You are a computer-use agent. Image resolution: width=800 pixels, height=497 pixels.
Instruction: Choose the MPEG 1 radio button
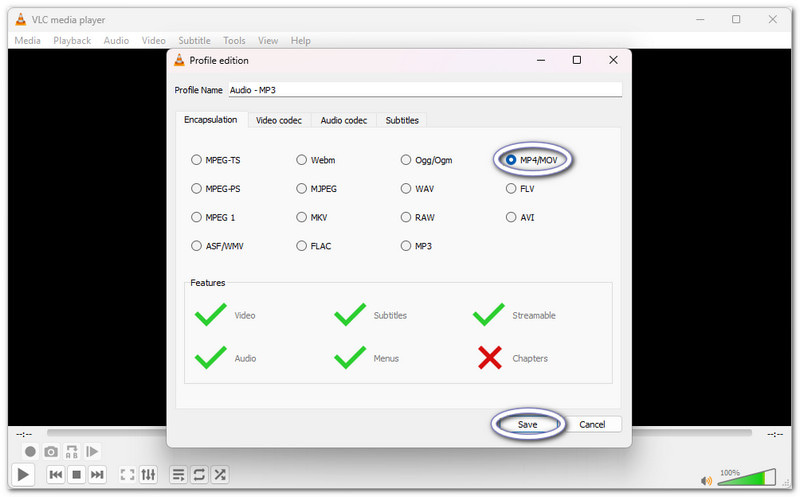196,217
